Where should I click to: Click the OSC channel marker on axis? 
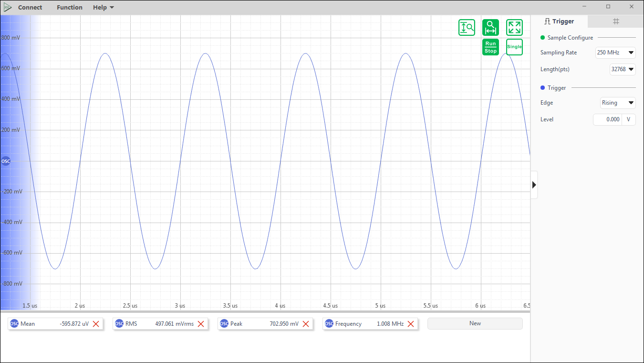click(x=6, y=161)
